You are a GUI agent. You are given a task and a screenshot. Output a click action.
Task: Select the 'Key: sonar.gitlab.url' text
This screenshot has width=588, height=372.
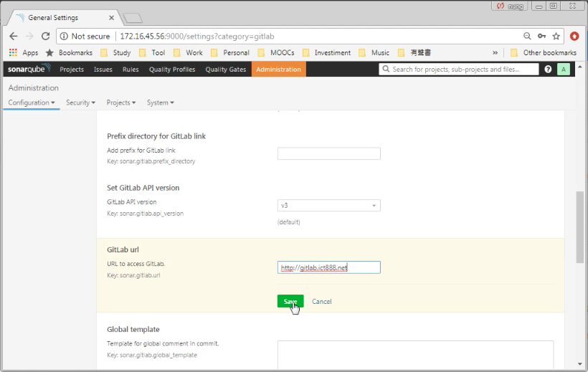click(133, 275)
